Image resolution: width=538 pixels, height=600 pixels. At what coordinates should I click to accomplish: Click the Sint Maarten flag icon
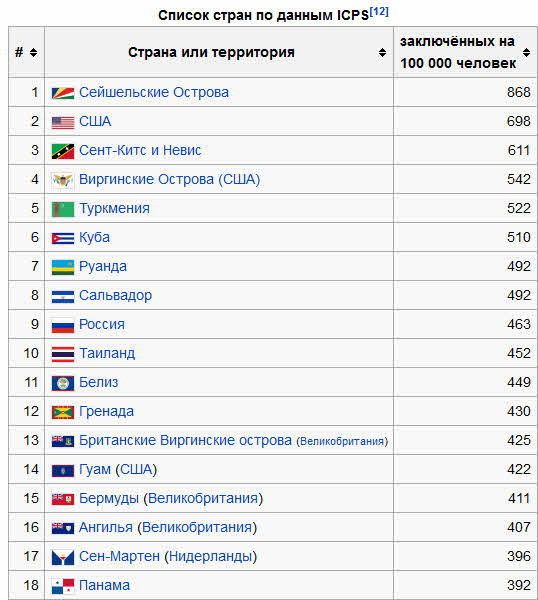tap(63, 558)
